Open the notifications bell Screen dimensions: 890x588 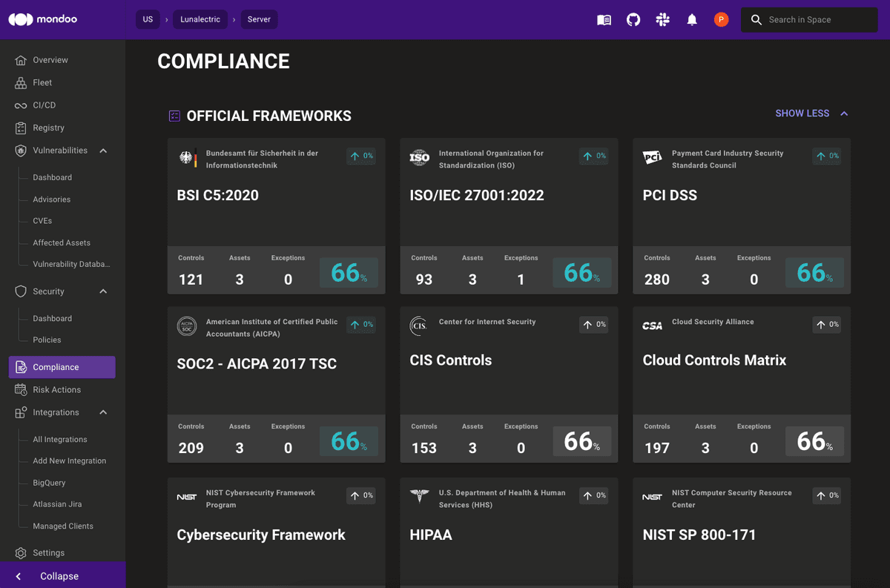tap(692, 20)
